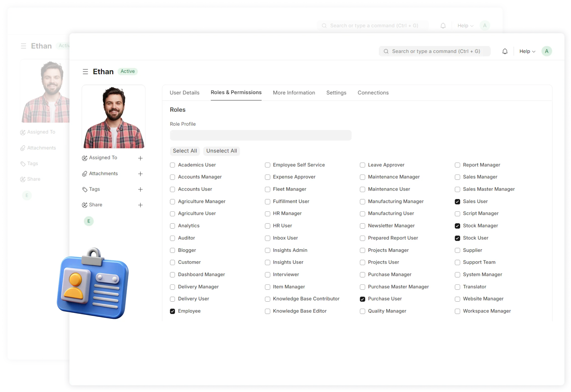Image resolution: width=571 pixels, height=392 pixels.
Task: Click the green A avatar icon
Action: click(547, 51)
